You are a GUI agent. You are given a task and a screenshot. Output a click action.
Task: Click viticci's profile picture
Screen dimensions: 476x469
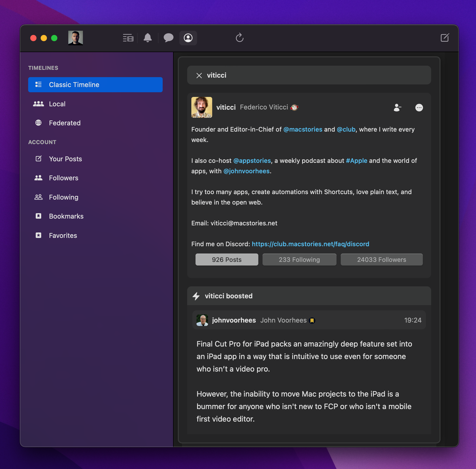(202, 107)
